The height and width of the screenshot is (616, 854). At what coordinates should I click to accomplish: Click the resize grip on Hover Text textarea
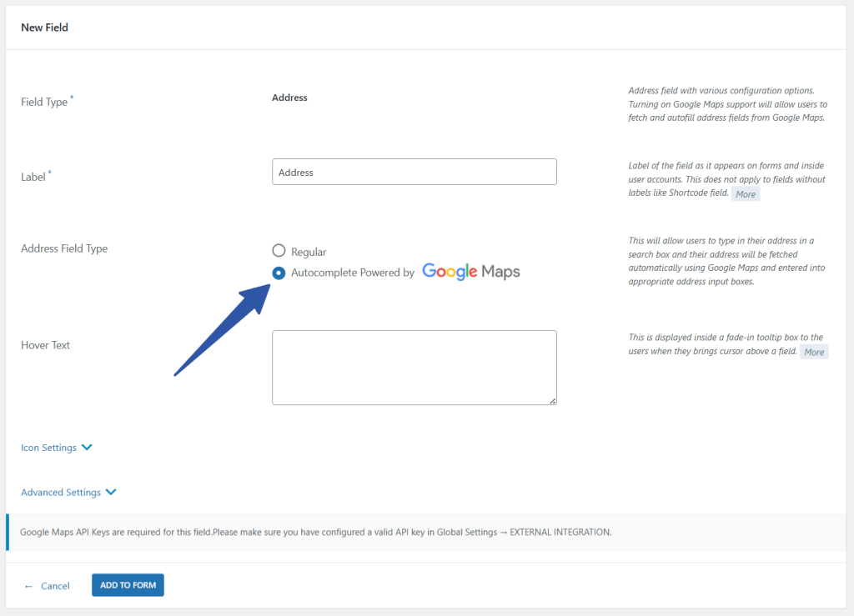click(x=552, y=400)
